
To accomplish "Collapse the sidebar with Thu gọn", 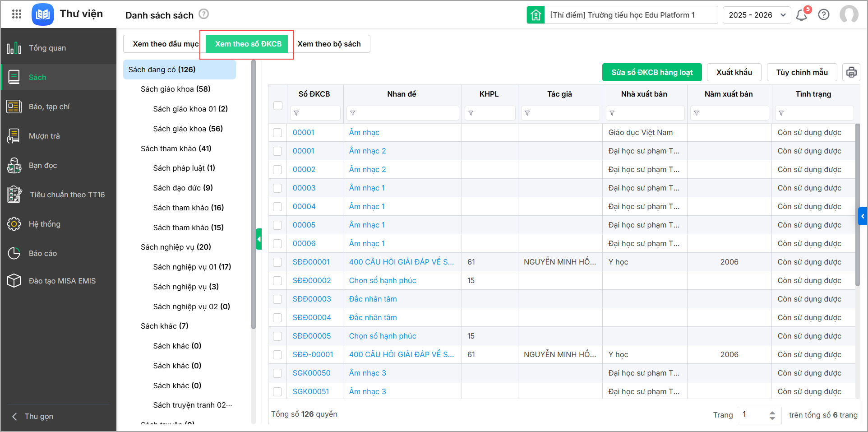I will 32,416.
